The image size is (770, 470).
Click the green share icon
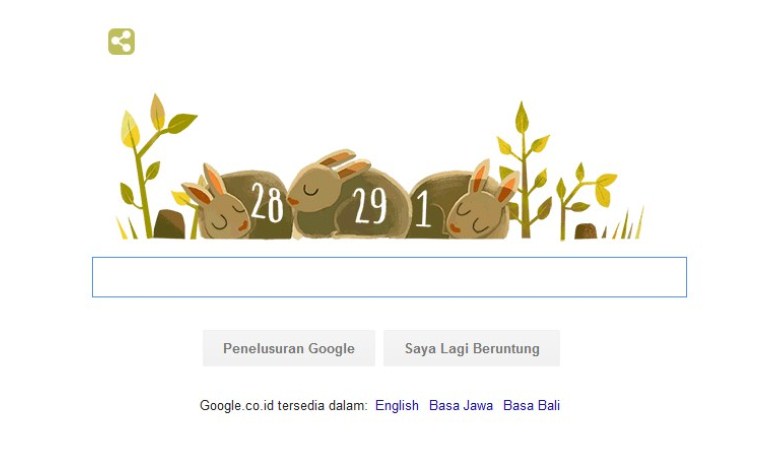[121, 41]
